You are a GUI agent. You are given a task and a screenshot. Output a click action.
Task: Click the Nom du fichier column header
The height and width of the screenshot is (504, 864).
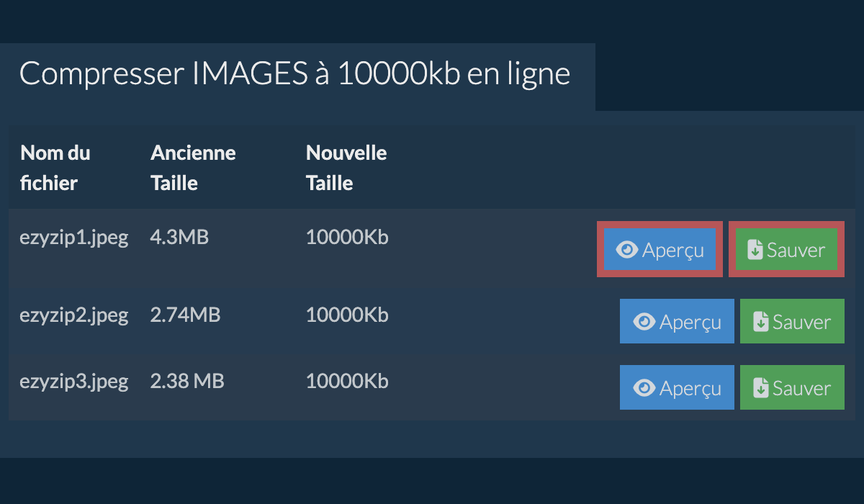[55, 168]
